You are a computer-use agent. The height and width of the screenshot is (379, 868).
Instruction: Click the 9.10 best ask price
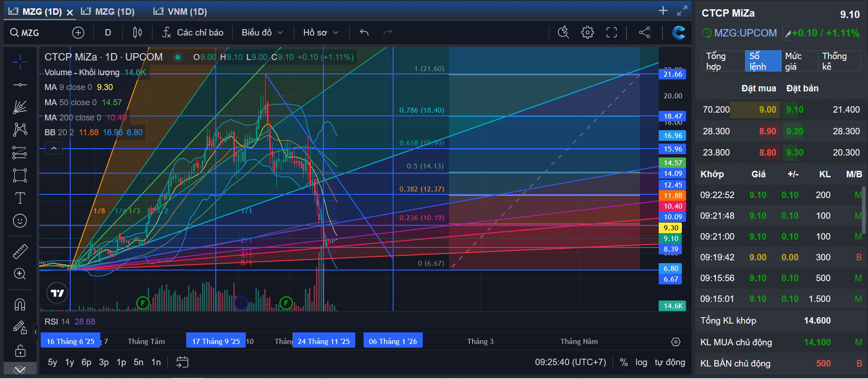click(x=795, y=110)
